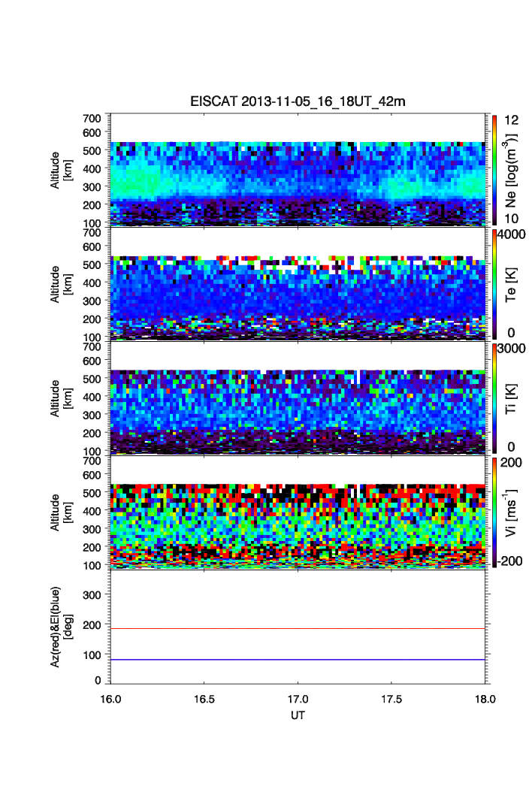The image size is (532, 798).
Task: Click the Altitude [km] label of the Te panel
Action: pos(61,285)
